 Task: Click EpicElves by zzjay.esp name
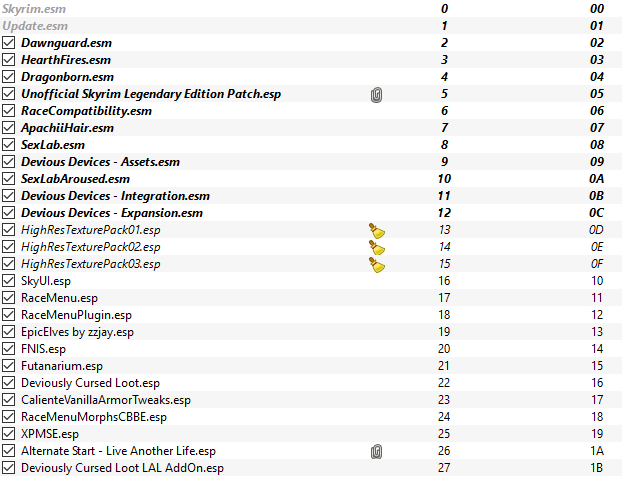pos(77,332)
